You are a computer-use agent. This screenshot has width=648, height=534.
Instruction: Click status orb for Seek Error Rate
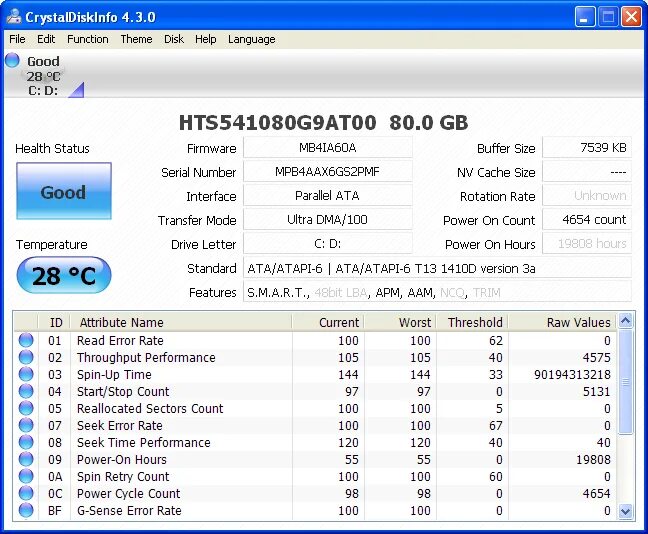[x=26, y=425]
